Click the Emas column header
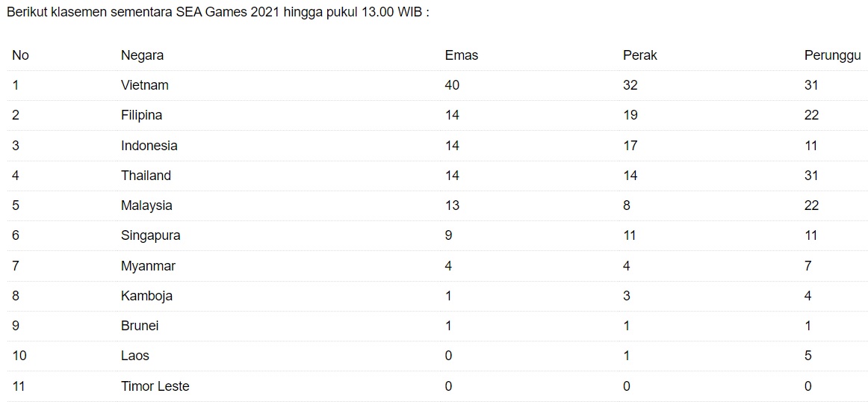This screenshot has height=402, width=868. [x=461, y=55]
